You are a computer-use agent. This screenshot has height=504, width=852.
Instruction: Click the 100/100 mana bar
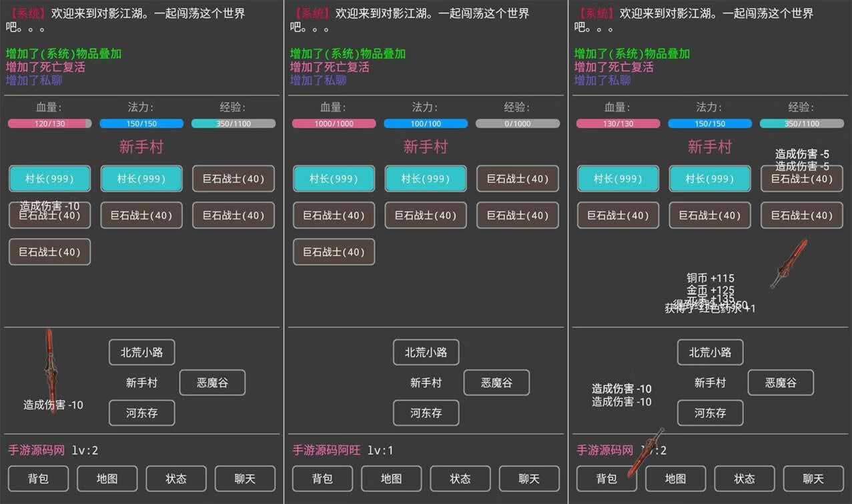click(x=426, y=123)
